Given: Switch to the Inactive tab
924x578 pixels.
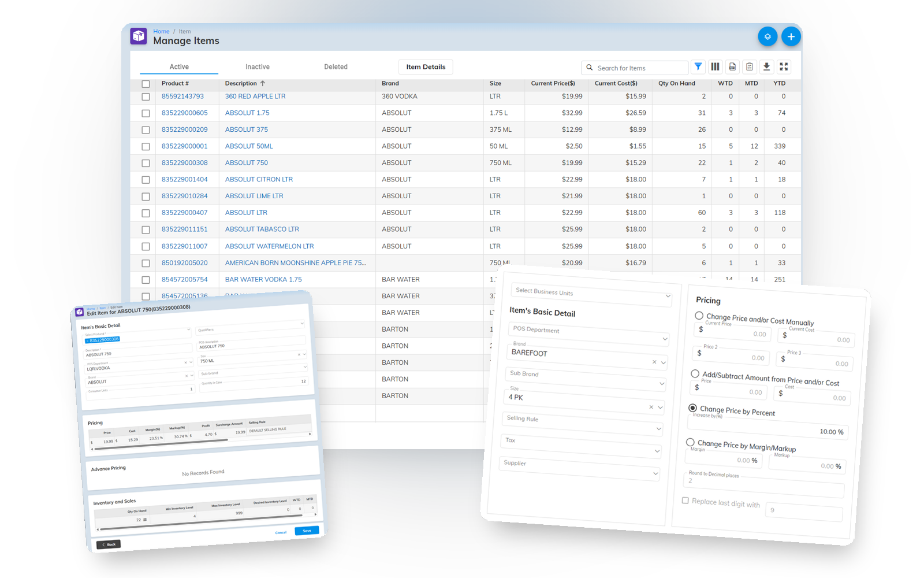Looking at the screenshot, I should tap(258, 67).
